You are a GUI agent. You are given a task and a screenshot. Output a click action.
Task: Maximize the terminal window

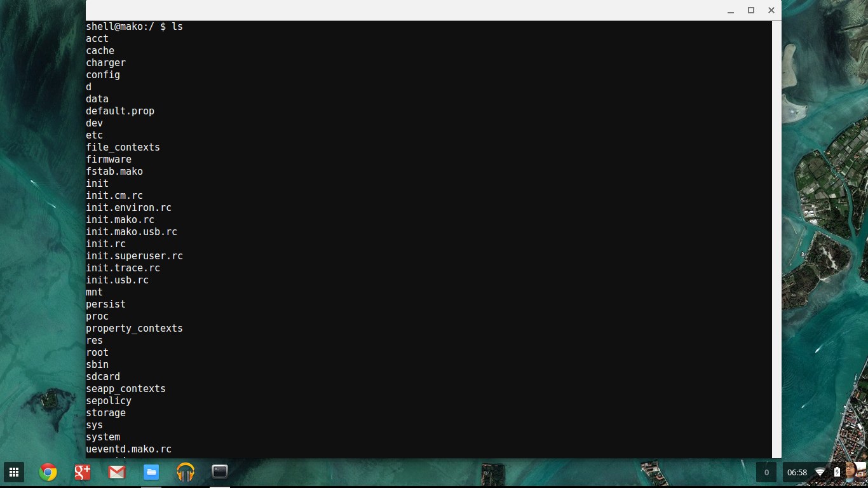pos(751,10)
